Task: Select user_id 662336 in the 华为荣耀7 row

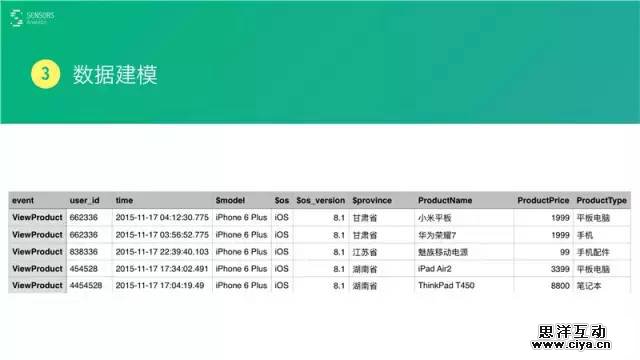Action: click(84, 235)
